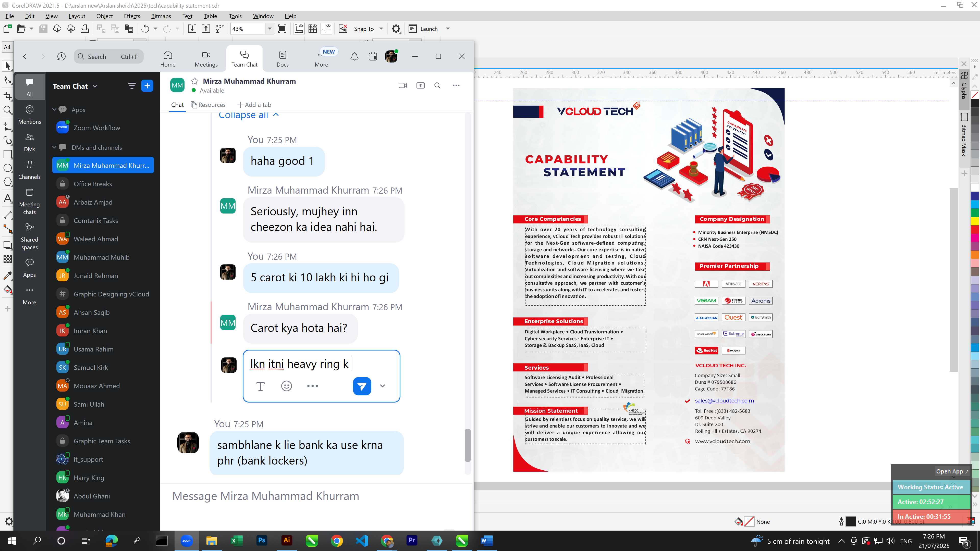Open Arbaiz Amjad chat
The image size is (980, 551).
click(103, 202)
